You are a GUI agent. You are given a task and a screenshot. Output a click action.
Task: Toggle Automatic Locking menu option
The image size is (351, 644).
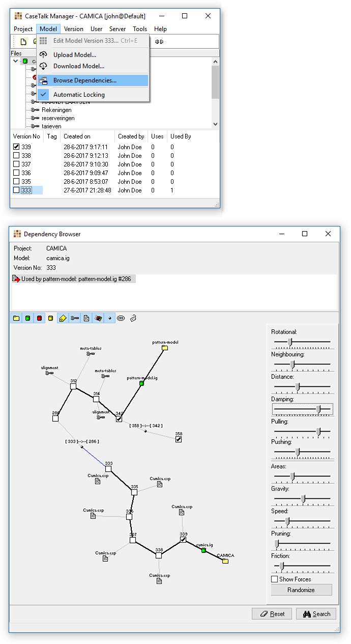click(93, 95)
